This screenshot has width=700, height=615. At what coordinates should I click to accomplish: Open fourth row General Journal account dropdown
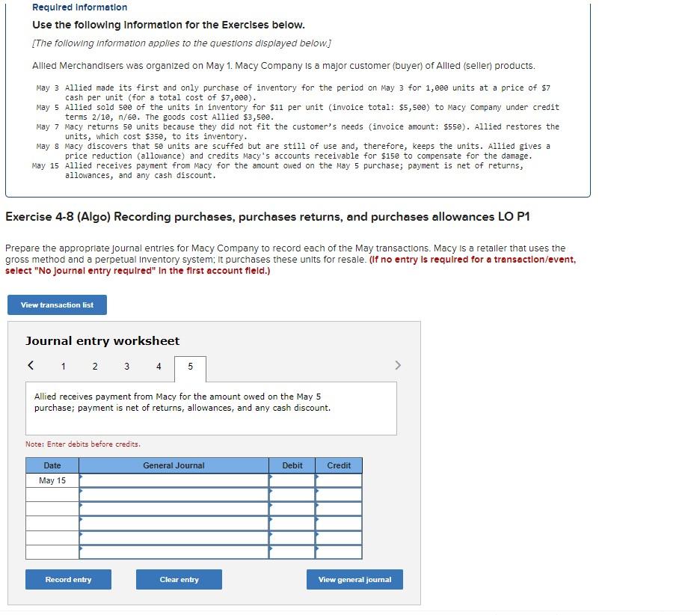174,523
